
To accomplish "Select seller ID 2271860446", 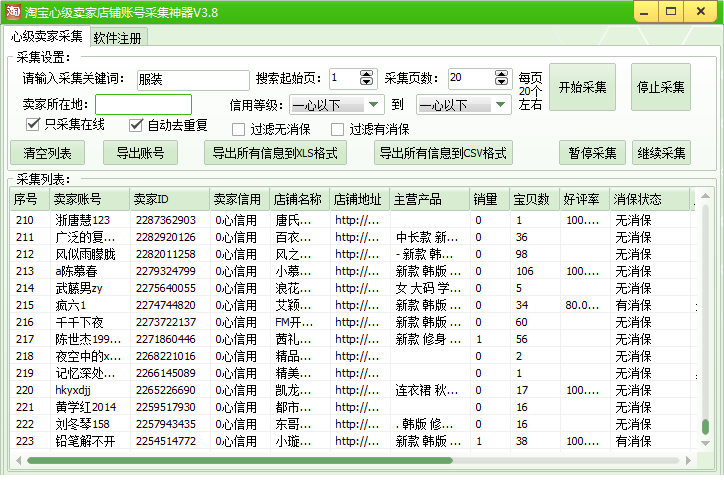I will 166,339.
